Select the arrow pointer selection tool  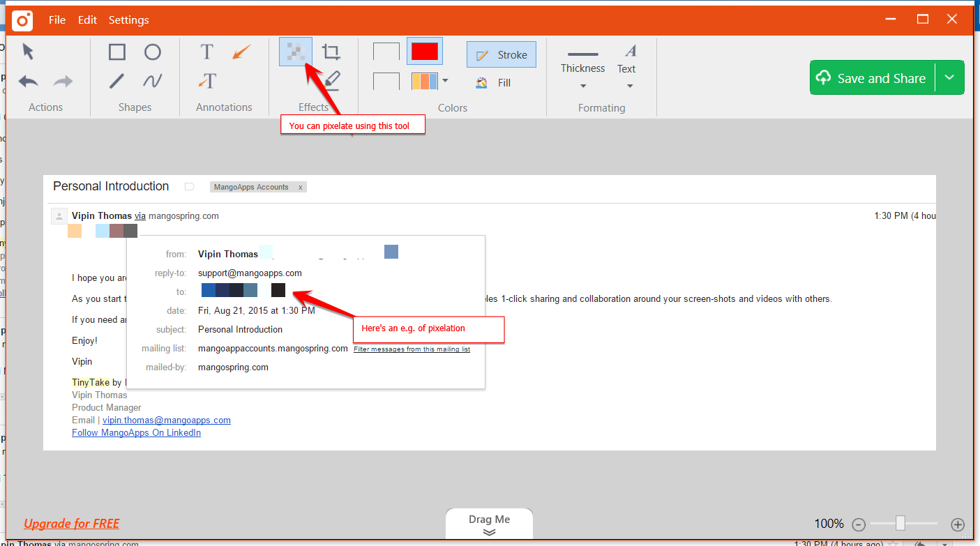click(28, 52)
